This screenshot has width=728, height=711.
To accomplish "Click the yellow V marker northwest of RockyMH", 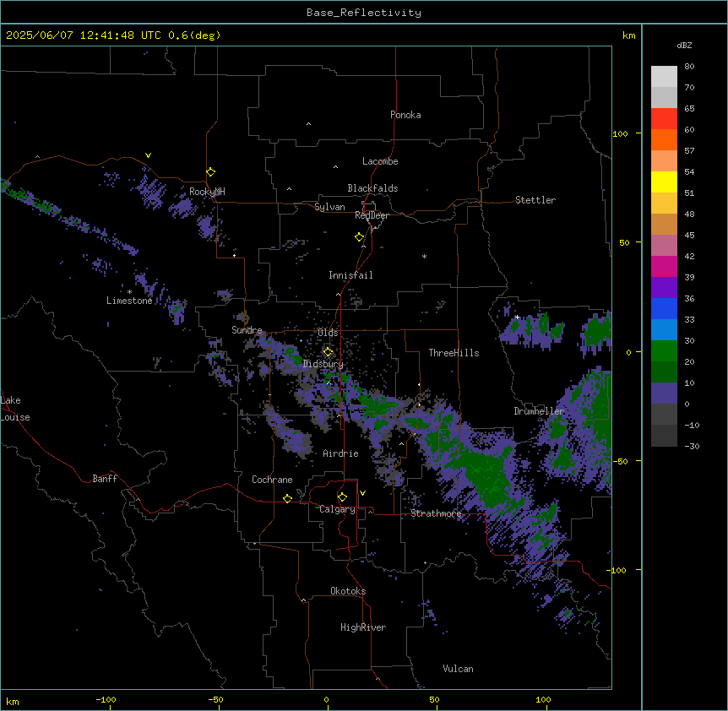I will pyautogui.click(x=148, y=155).
